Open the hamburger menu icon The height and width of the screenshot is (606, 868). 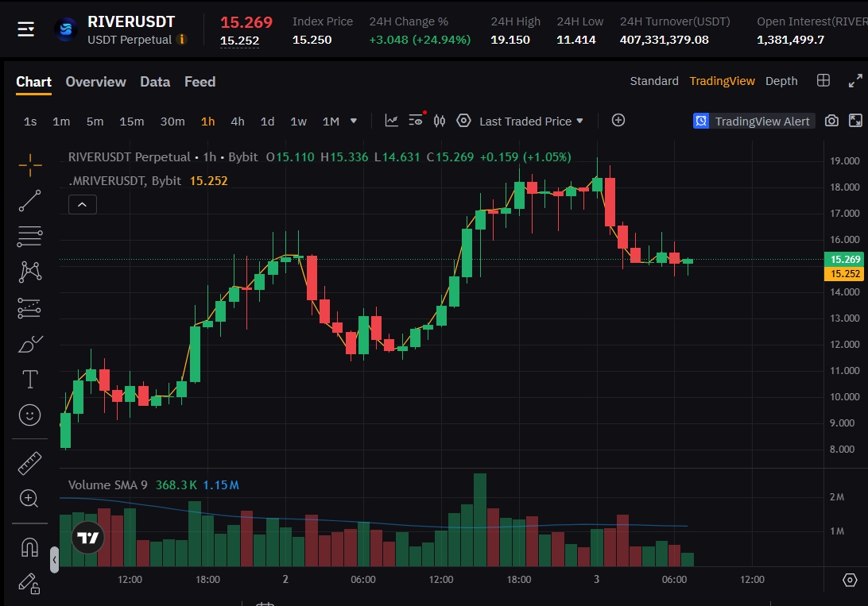[26, 29]
